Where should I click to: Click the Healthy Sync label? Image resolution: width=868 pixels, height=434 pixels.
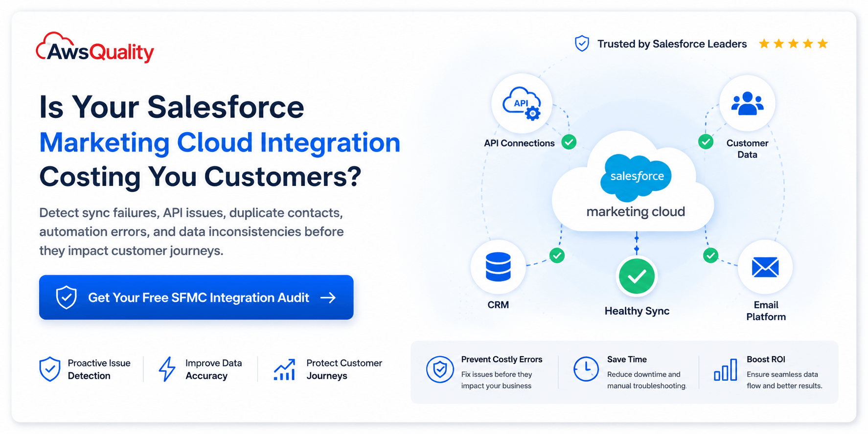[637, 311]
